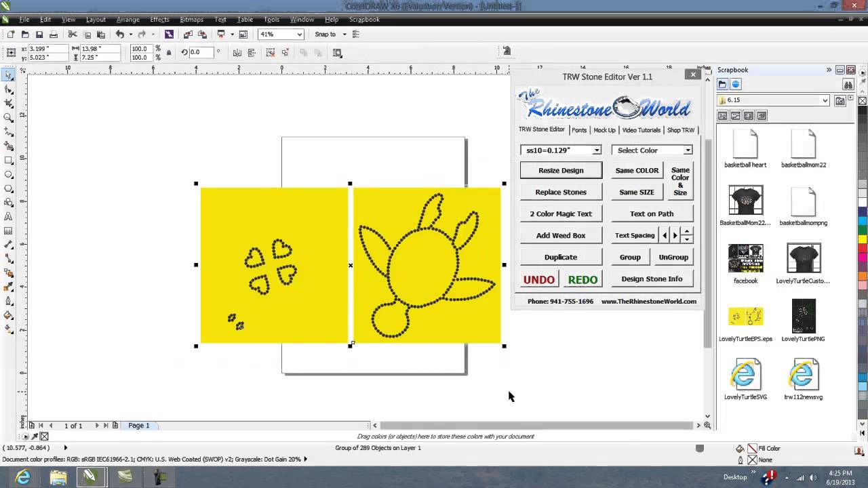
Task: Select the Table tool
Action: [9, 231]
